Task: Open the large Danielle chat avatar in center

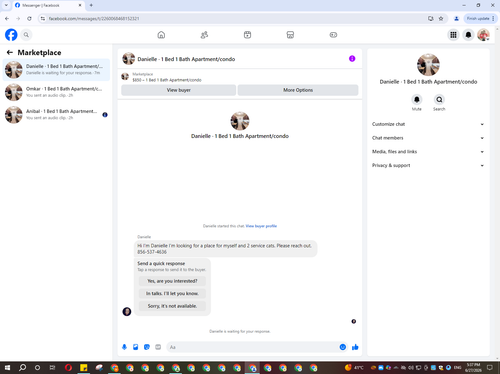Action: pyautogui.click(x=240, y=121)
